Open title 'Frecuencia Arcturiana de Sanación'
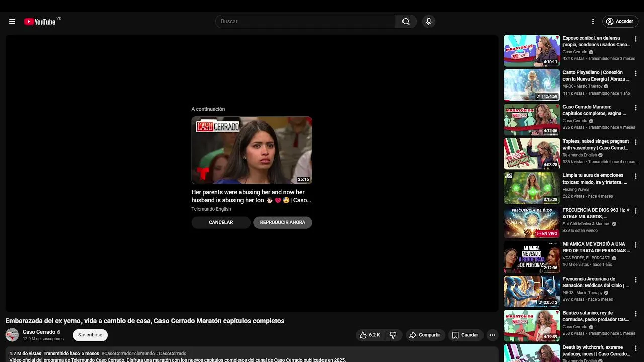The width and height of the screenshot is (644, 362). 596,282
